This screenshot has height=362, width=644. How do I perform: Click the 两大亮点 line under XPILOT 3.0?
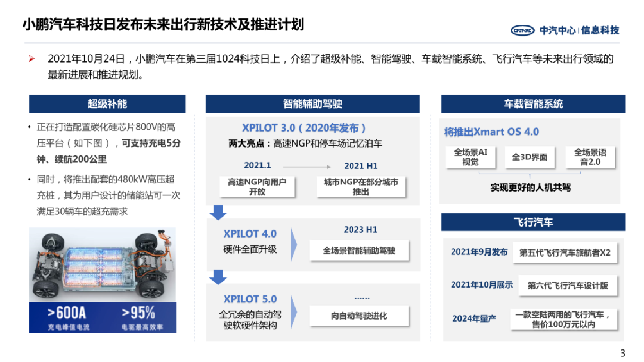(x=305, y=144)
